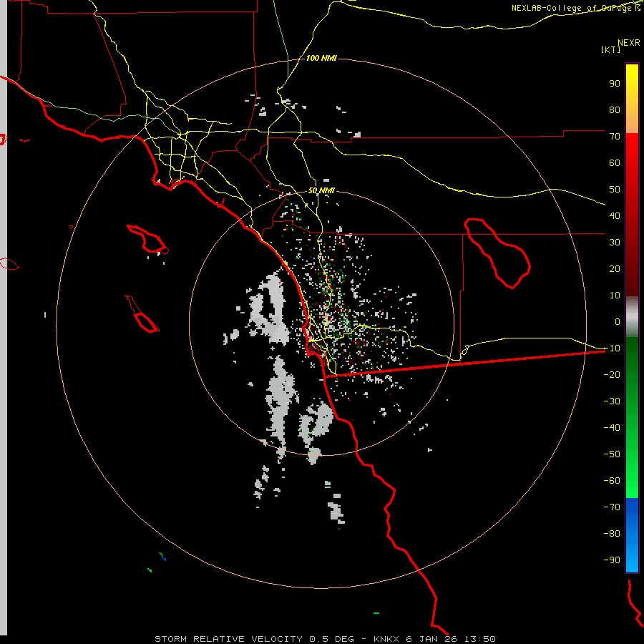
Task: Pick the yellow-orange top segment of color bar
Action: click(x=632, y=99)
